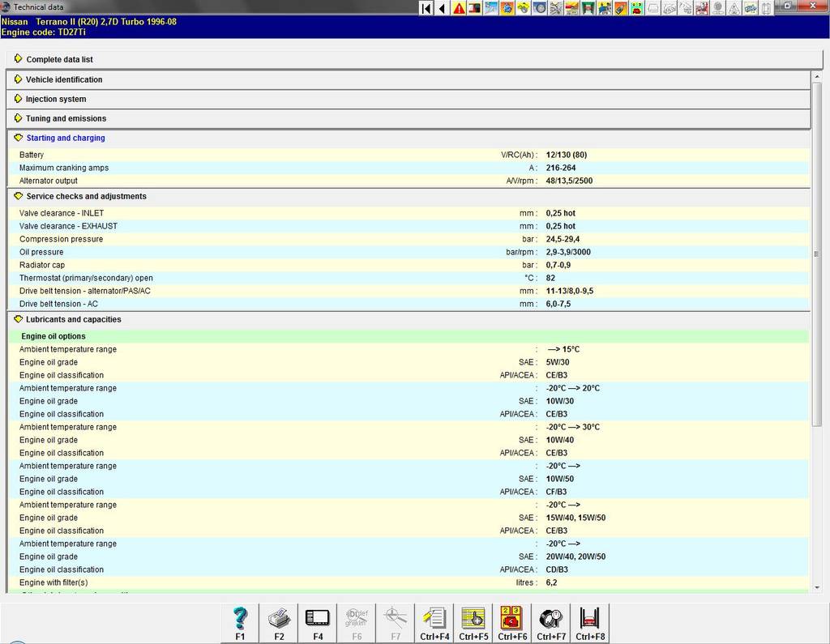
Task: Click the Radiator cap value 0,7-0,9
Action: (x=558, y=265)
